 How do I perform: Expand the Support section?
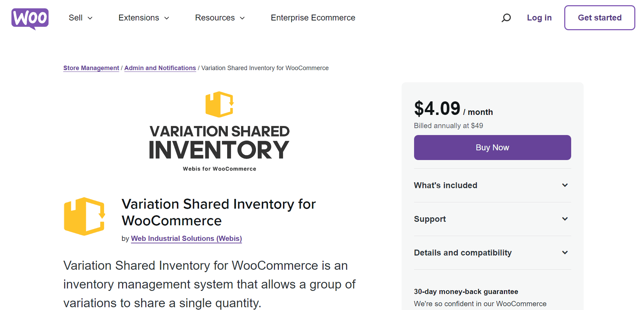click(492, 219)
